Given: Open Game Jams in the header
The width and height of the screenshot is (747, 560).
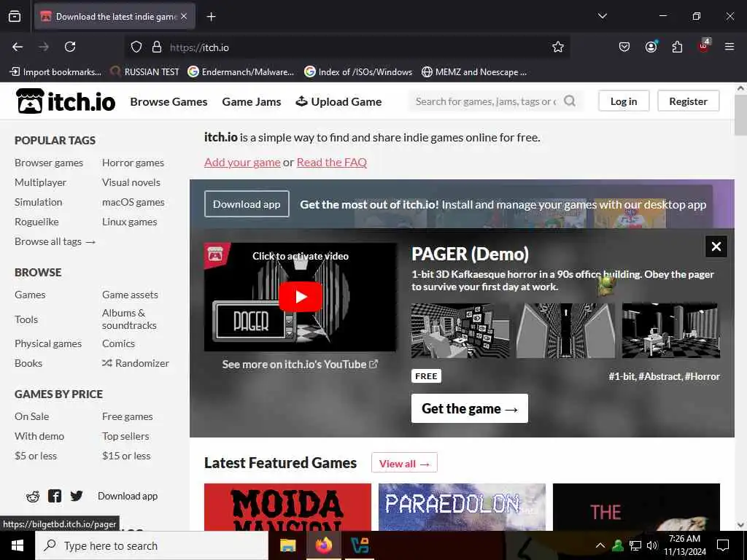Looking at the screenshot, I should click(x=252, y=101).
